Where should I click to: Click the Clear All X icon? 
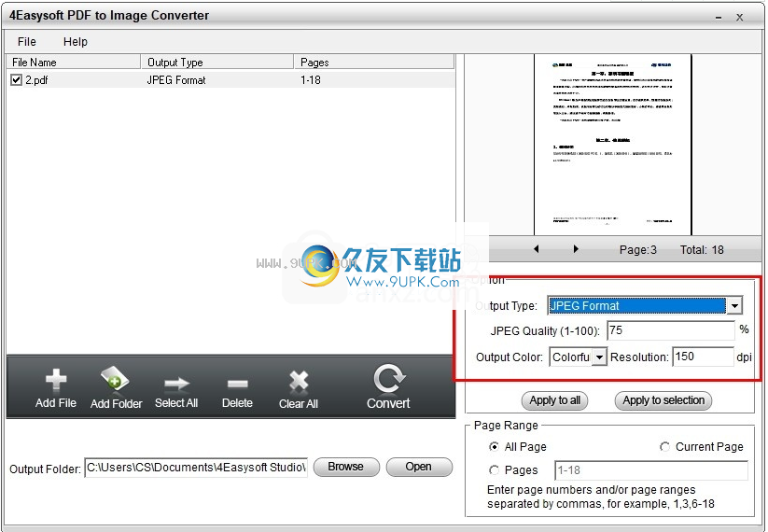click(x=299, y=382)
